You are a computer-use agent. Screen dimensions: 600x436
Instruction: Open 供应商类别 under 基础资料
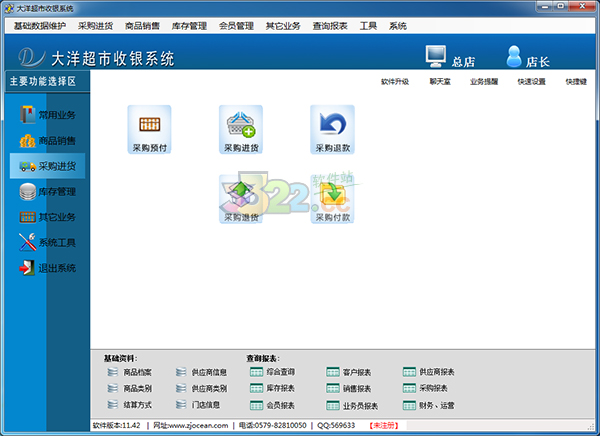[201, 389]
